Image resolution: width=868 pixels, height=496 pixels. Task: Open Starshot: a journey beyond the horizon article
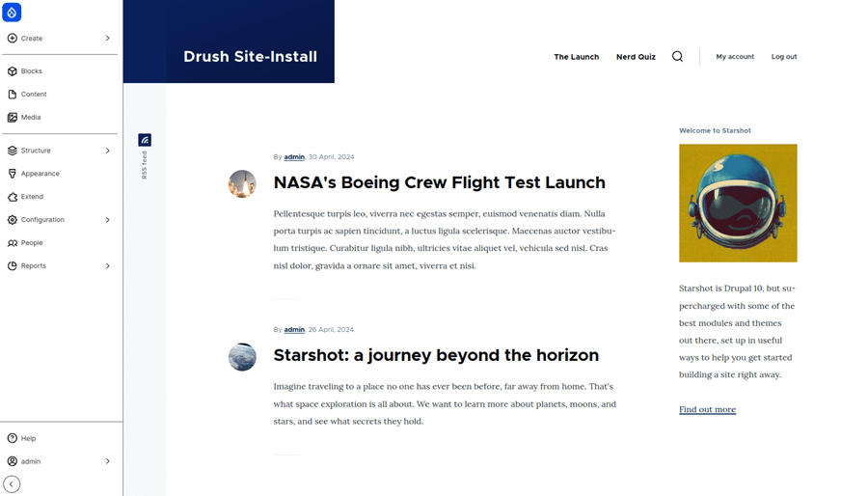436,355
